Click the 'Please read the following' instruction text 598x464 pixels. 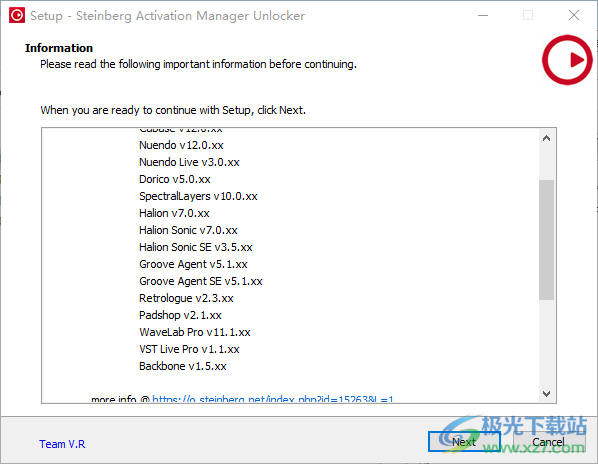pos(198,64)
